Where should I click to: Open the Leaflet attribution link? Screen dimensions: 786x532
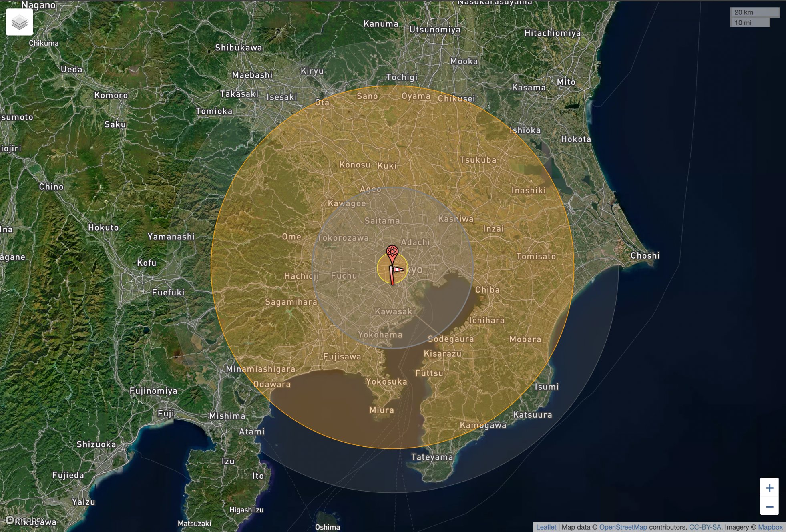click(546, 527)
